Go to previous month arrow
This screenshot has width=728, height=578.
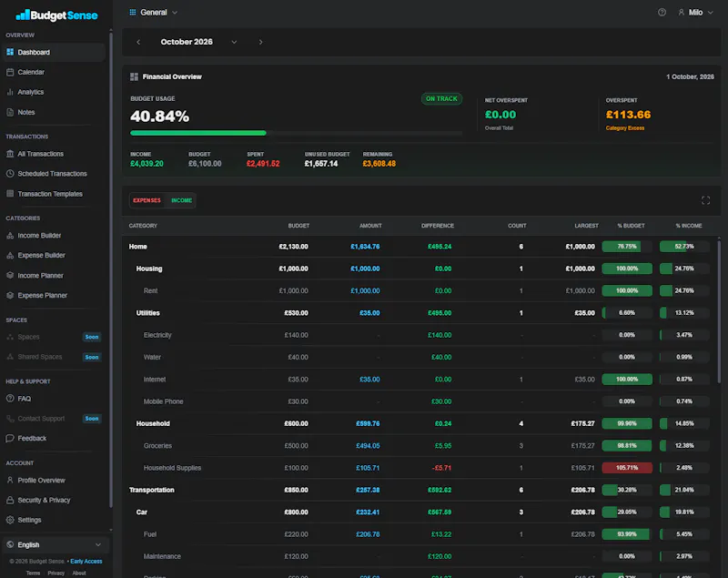point(138,42)
